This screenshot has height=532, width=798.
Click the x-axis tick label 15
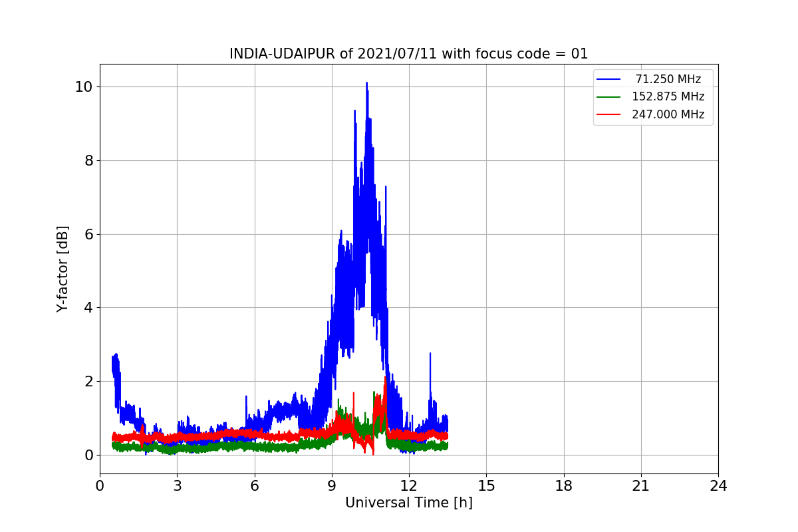486,486
